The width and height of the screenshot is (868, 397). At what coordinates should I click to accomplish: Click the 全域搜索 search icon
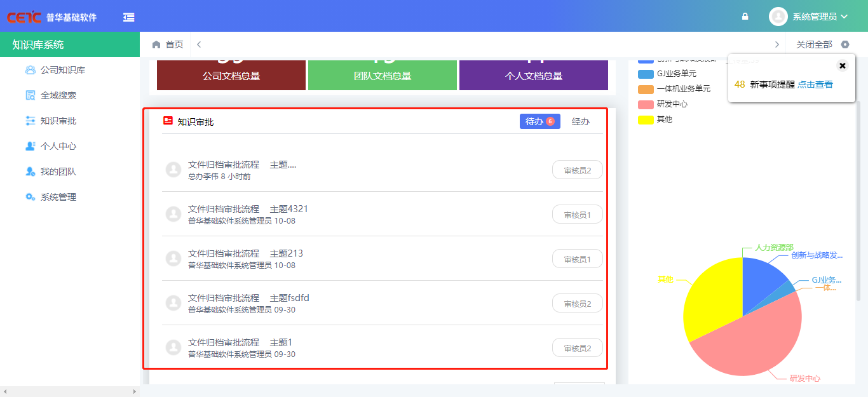click(x=30, y=95)
